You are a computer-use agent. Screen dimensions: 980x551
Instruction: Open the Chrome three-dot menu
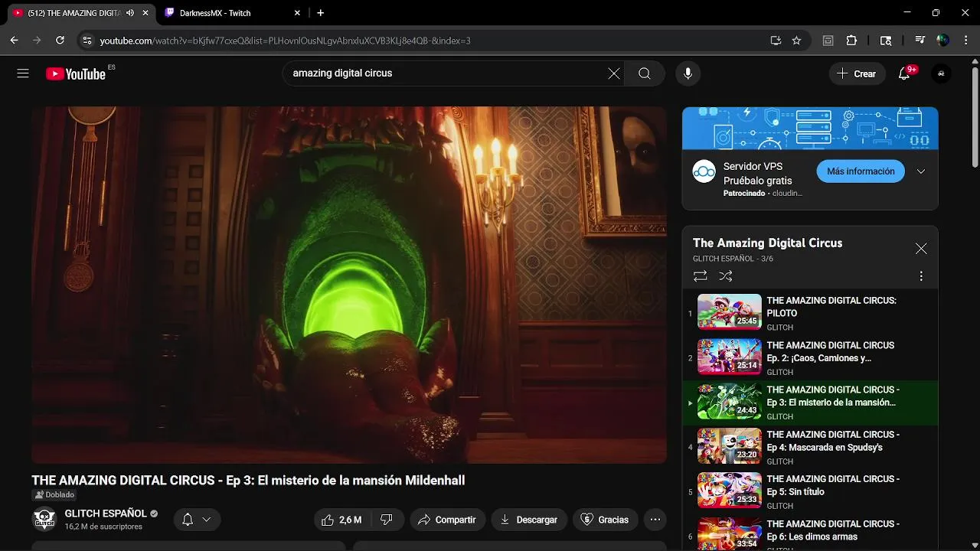(965, 41)
